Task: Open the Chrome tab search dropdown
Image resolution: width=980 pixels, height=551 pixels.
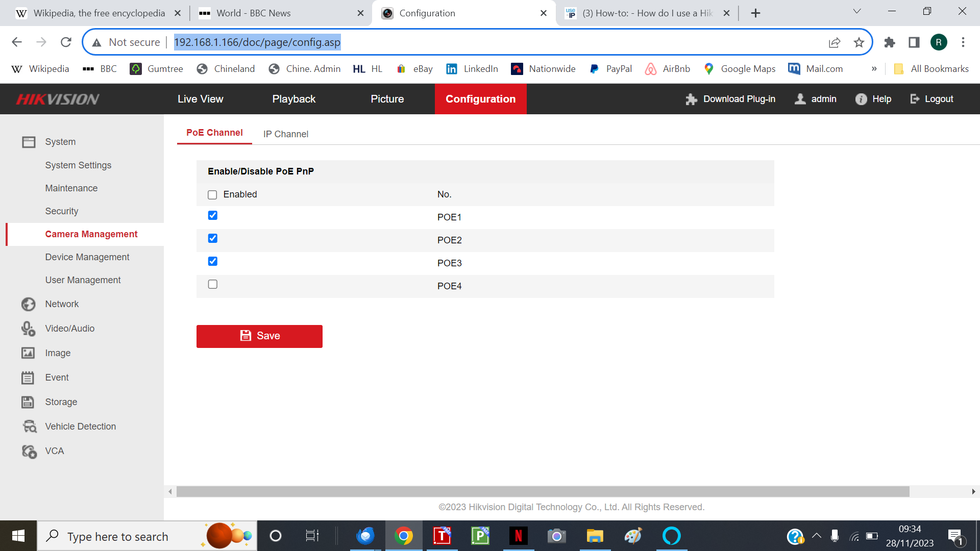Action: pyautogui.click(x=857, y=12)
